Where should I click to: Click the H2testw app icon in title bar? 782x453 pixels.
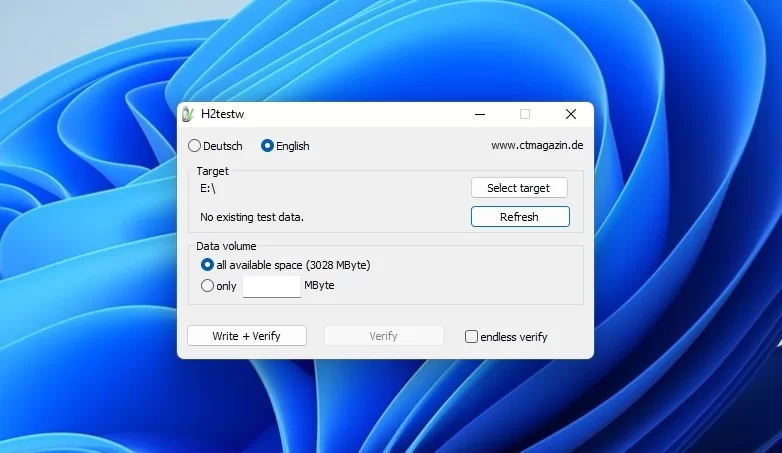tap(188, 114)
